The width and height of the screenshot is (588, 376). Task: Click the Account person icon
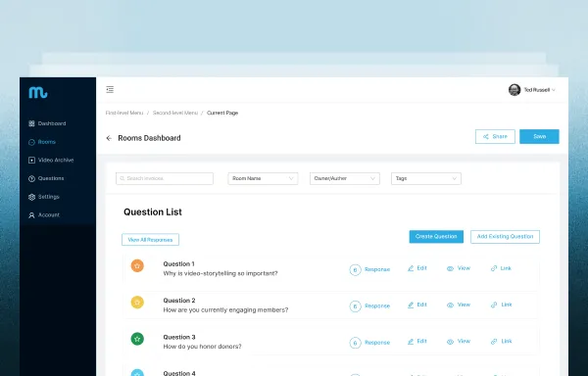31,215
